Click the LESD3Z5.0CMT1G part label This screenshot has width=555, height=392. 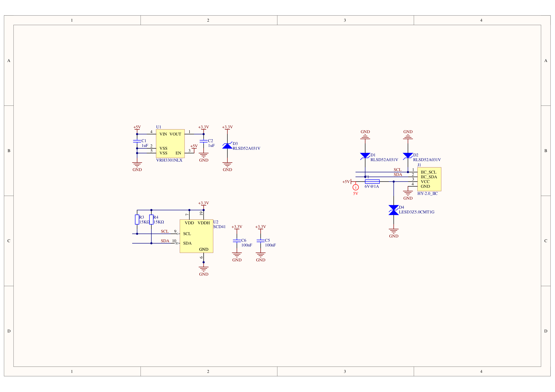pos(417,212)
